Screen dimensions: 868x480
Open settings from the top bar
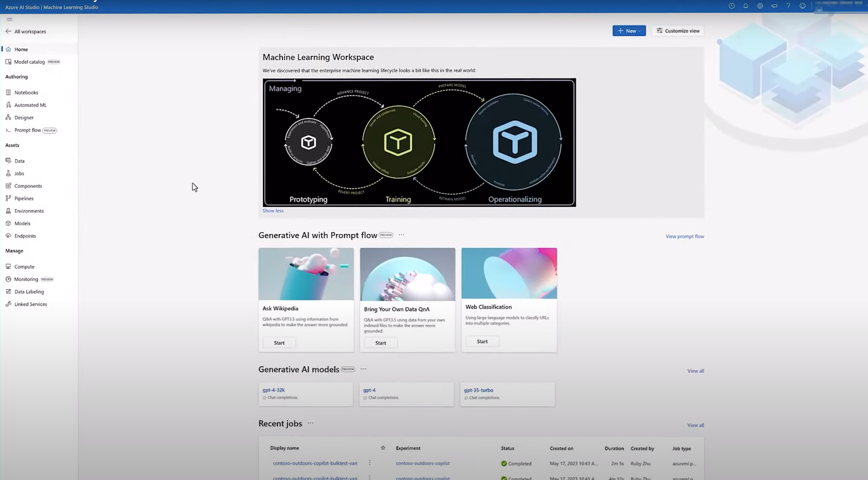click(760, 6)
